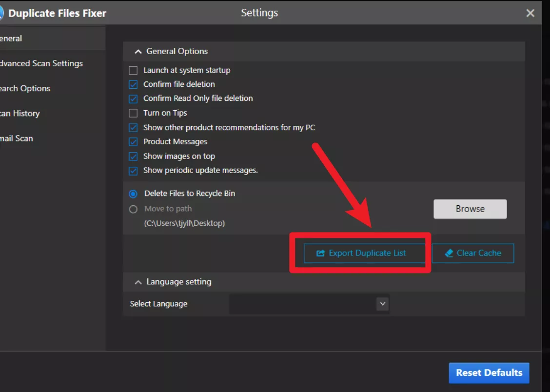Screen dimensions: 550x392
Task: Select Delete Files to Recycle Bin radio
Action: (x=133, y=194)
